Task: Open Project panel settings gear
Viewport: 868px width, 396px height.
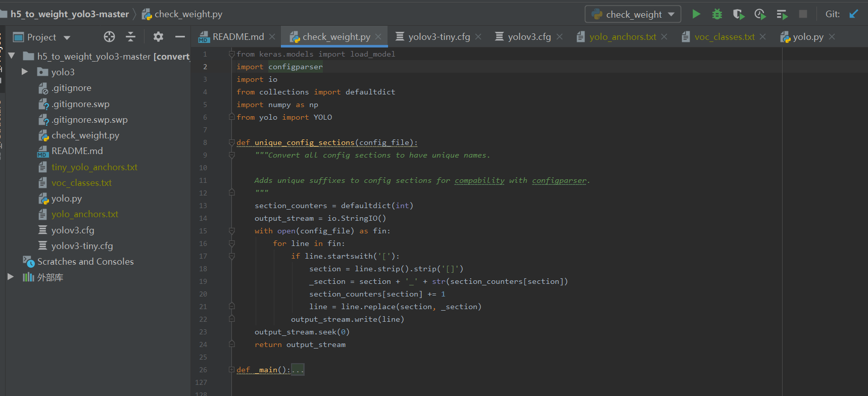Action: pyautogui.click(x=158, y=36)
